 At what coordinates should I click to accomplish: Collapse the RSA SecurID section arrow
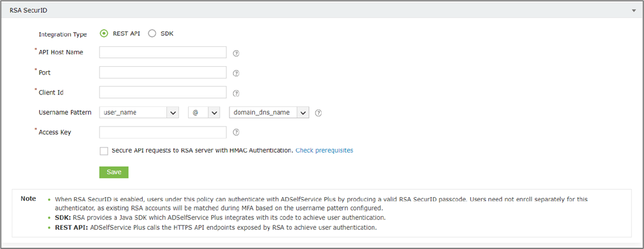[x=633, y=11]
